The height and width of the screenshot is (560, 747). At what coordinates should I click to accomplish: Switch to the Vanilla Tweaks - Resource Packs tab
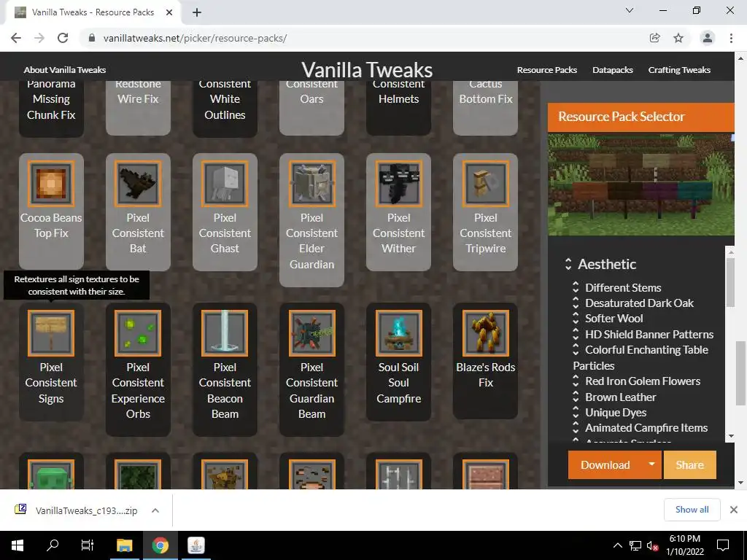[93, 12]
